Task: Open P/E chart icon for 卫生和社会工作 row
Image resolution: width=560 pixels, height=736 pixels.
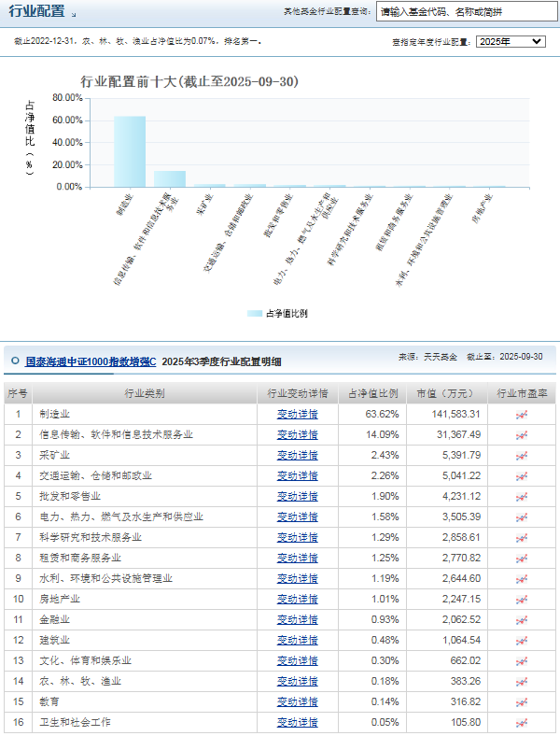Action: [522, 723]
